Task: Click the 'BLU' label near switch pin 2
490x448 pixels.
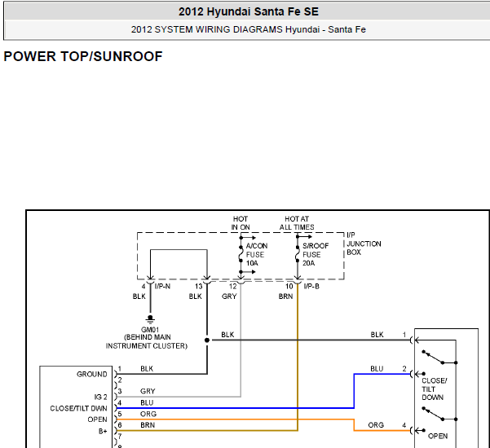Action: tap(377, 369)
